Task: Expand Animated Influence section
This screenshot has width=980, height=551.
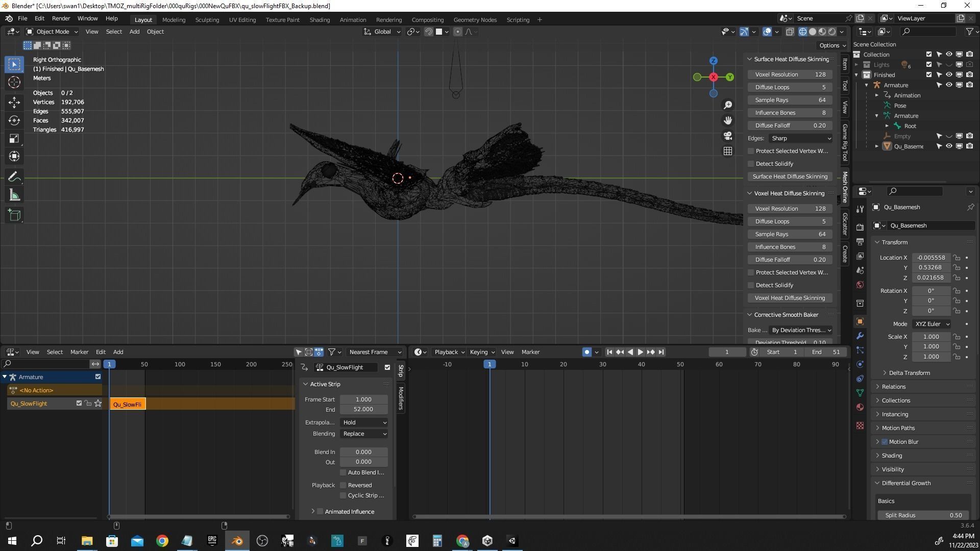Action: [313, 512]
